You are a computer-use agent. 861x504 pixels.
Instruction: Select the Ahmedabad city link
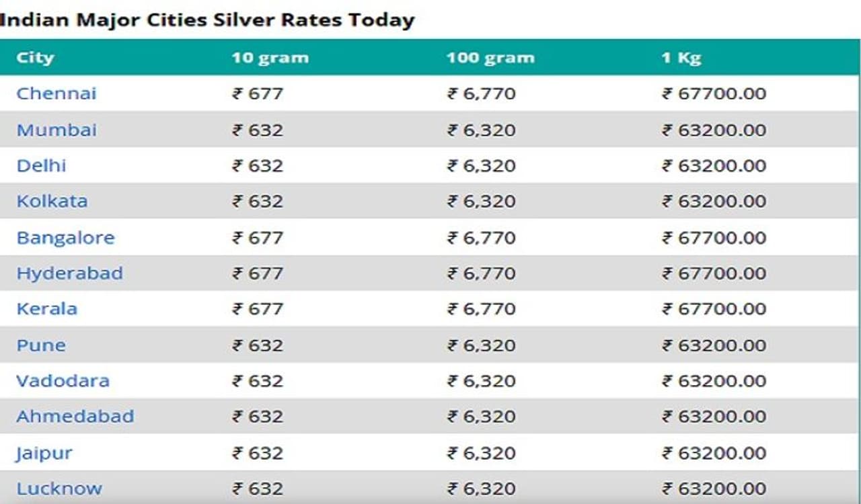click(x=75, y=417)
